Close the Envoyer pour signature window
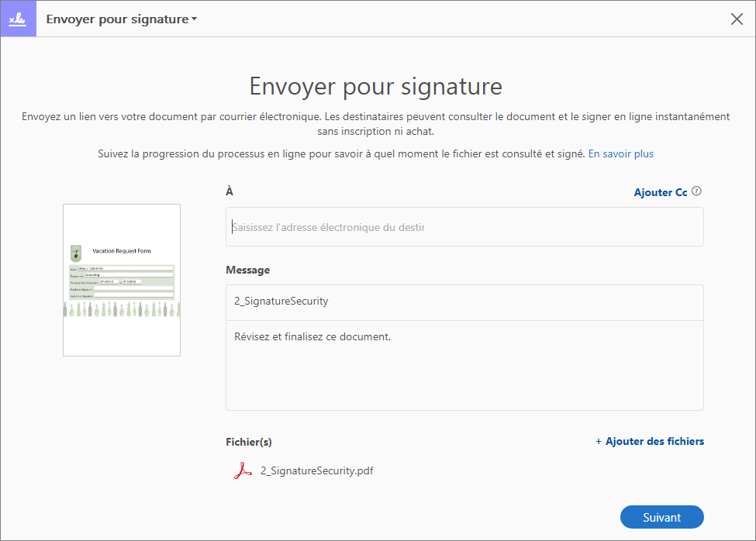The width and height of the screenshot is (756, 541). point(737,19)
